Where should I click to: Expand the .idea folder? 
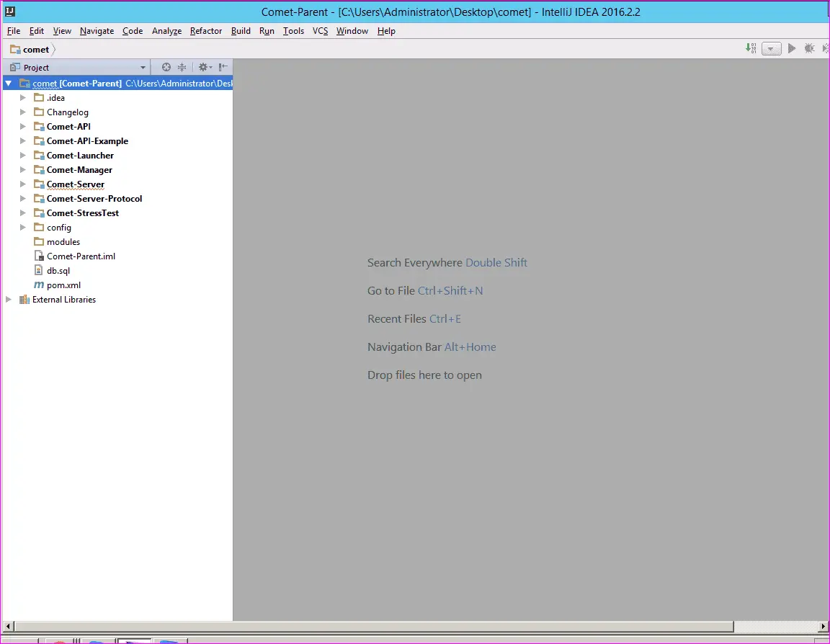(23, 98)
